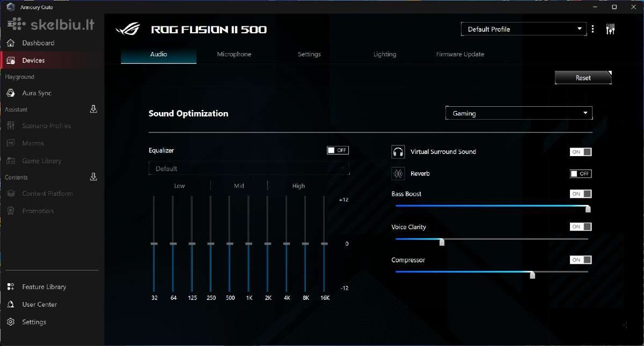Viewport: 644px width, 346px height.
Task: Click the Content Platform icon
Action: [x=11, y=194]
